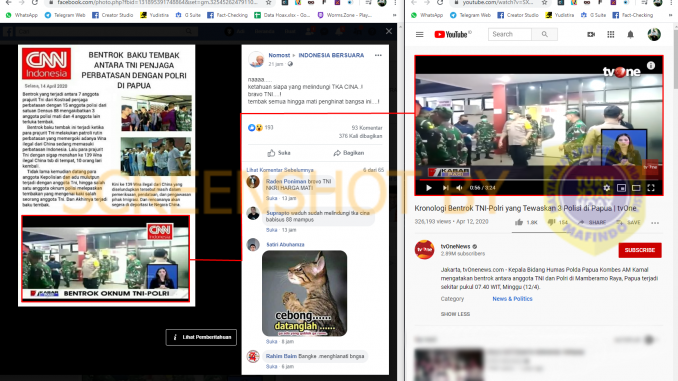Open the praying cat meme image

tap(304, 293)
